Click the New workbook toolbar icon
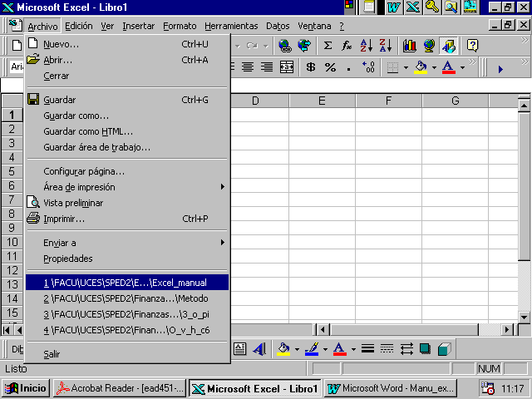532x399 pixels. (17, 46)
